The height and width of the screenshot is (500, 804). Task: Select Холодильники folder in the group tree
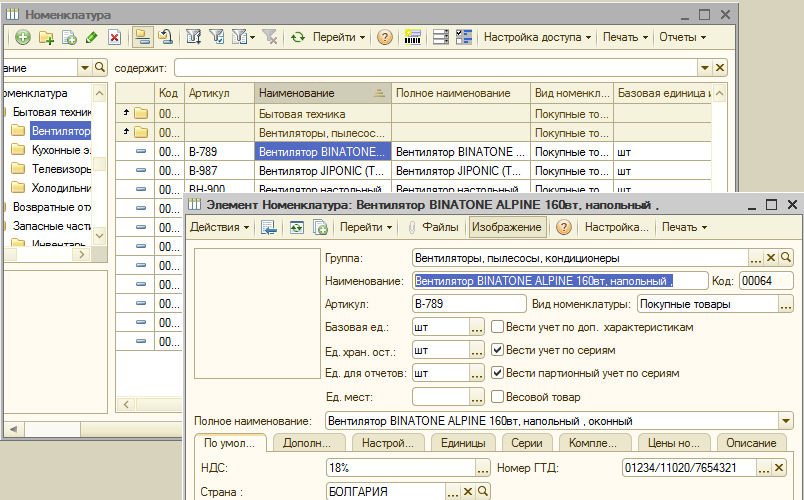click(x=51, y=188)
